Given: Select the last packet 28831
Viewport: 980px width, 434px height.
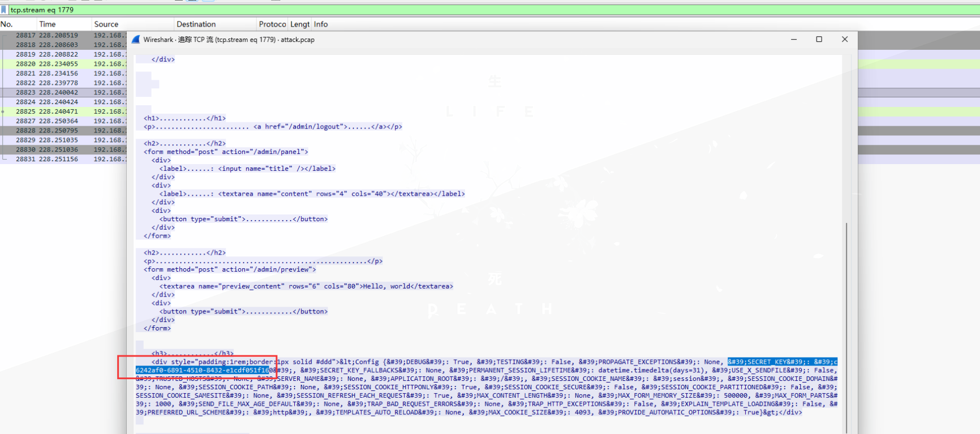Looking at the screenshot, I should [57, 159].
